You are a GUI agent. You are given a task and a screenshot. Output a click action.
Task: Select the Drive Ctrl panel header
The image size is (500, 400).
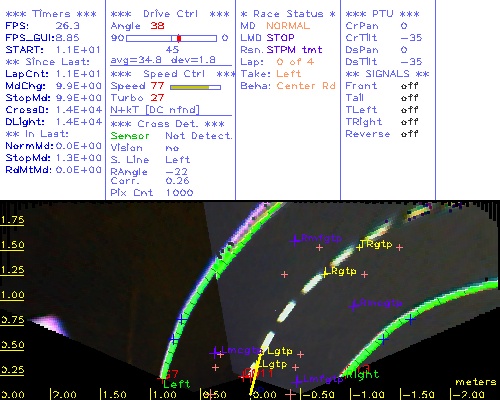pyautogui.click(x=170, y=14)
